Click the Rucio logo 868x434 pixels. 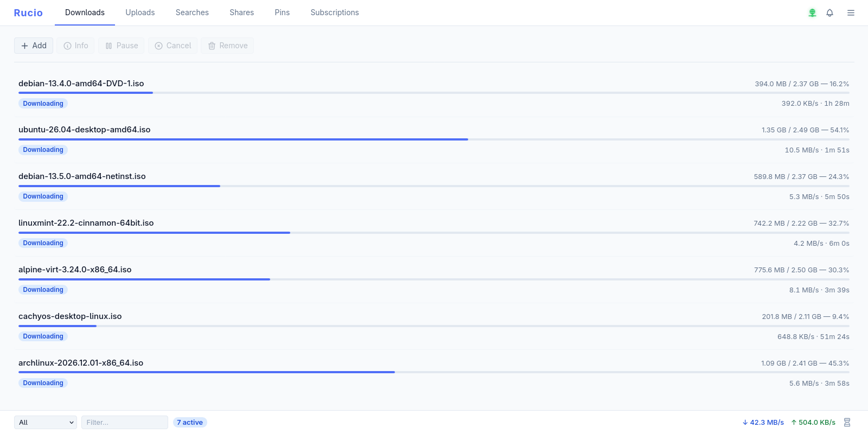[x=28, y=12]
